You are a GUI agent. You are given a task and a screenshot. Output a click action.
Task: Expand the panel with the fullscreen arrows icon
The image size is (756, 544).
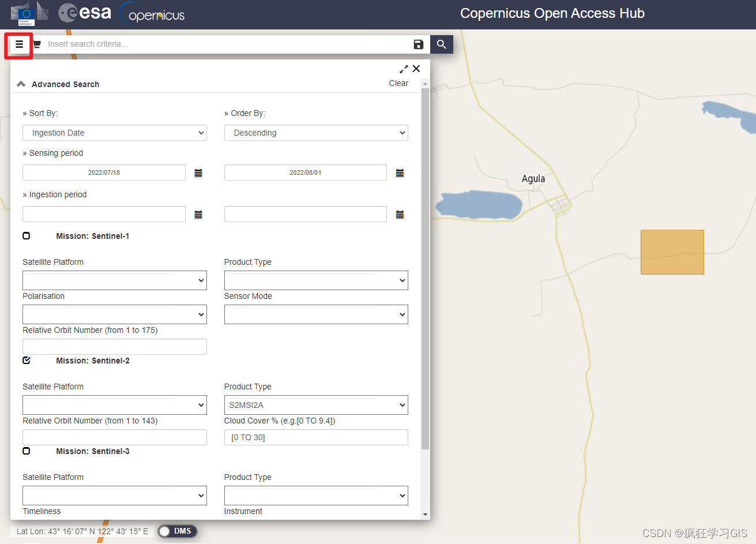(x=404, y=69)
